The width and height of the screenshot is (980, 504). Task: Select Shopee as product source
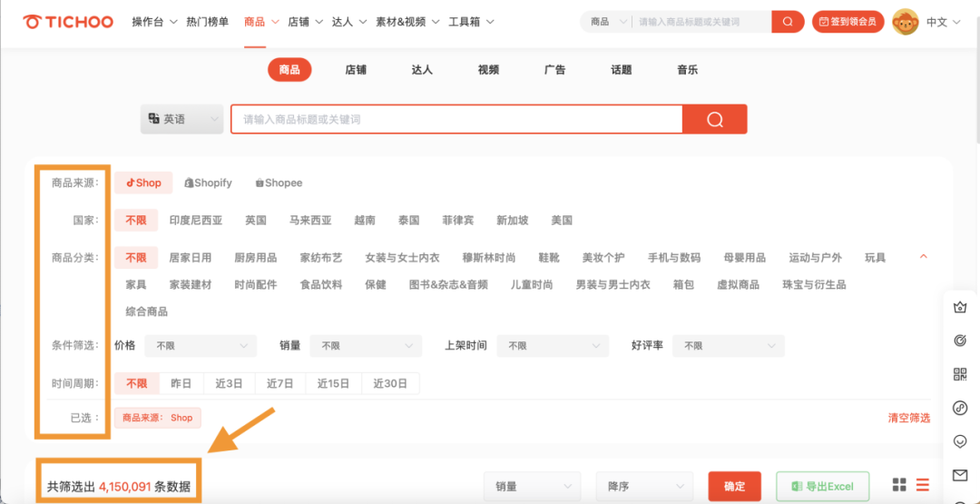279,183
